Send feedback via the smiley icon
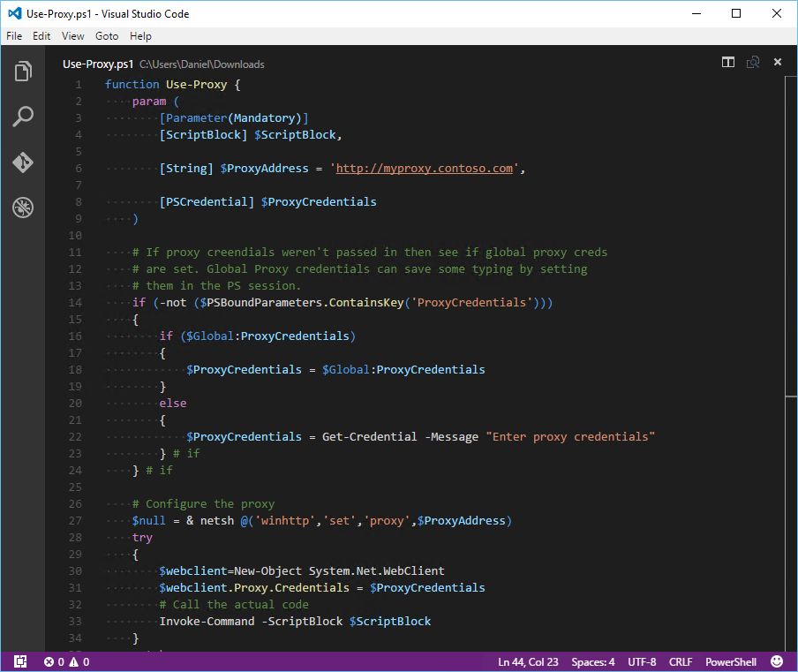Screen dimensions: 798x672 (x=777, y=661)
